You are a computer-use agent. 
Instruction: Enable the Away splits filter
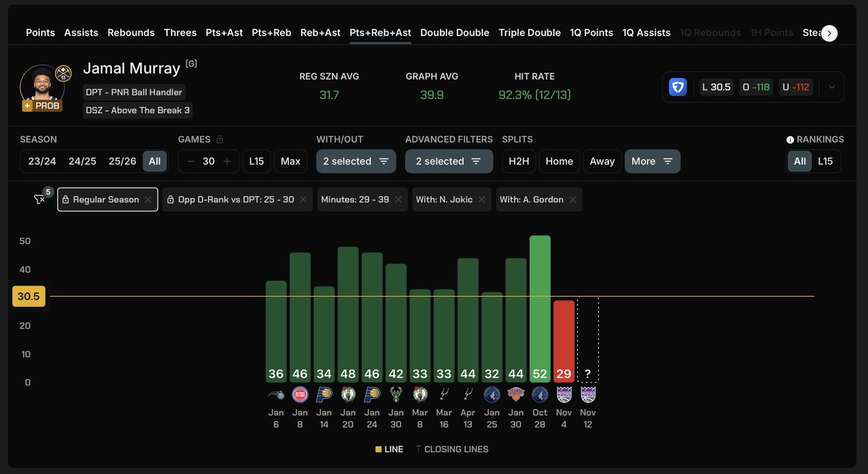(x=602, y=161)
